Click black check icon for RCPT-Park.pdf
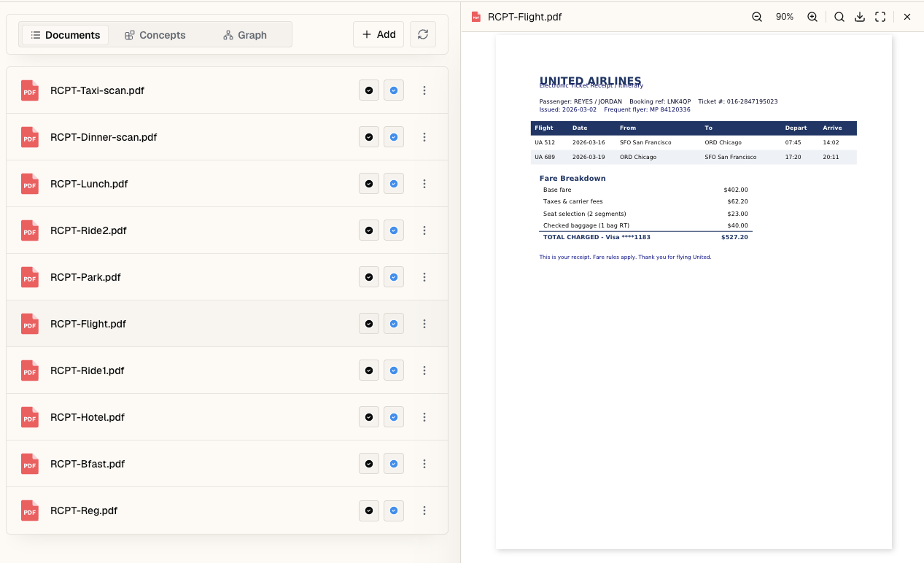924x563 pixels. [369, 277]
